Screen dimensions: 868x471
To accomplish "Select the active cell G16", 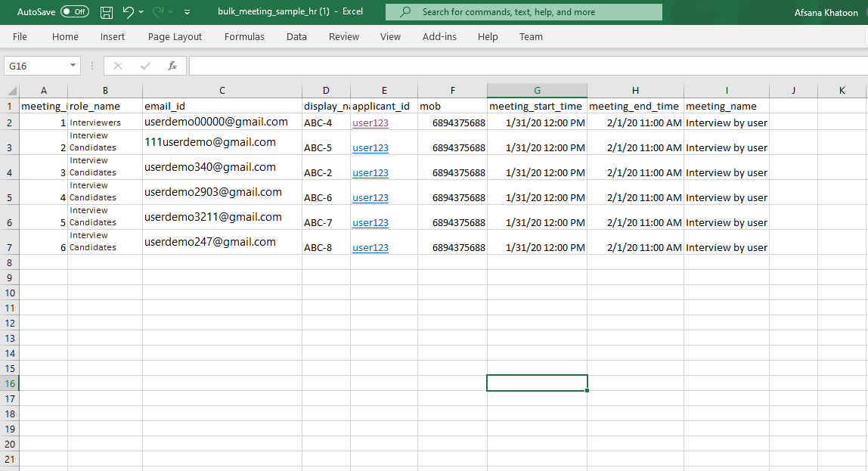I will pyautogui.click(x=537, y=383).
